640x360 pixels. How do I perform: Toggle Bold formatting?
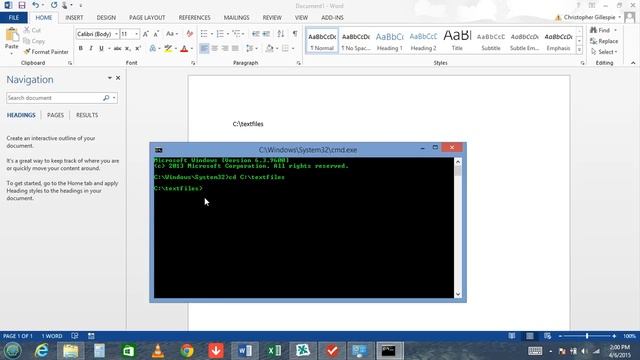[x=80, y=49]
